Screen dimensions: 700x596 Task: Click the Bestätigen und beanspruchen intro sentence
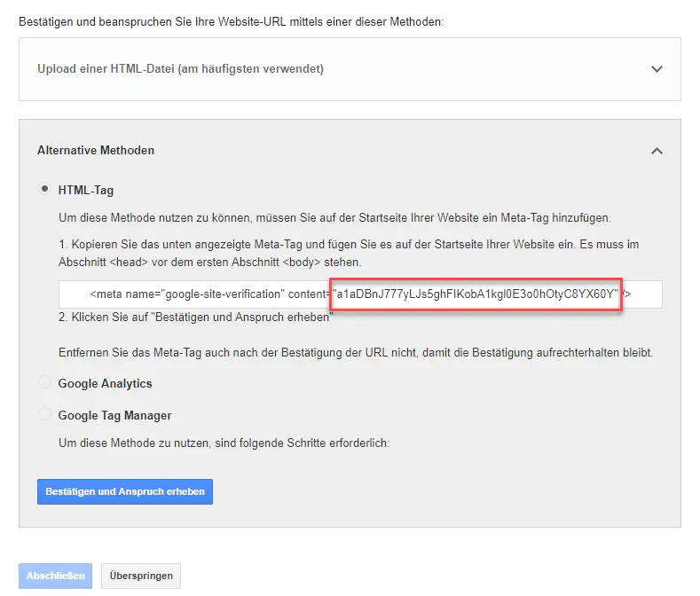pos(231,20)
